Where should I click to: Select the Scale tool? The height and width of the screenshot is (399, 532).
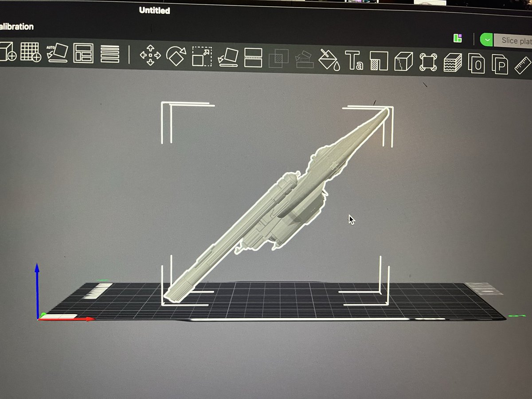pos(202,57)
